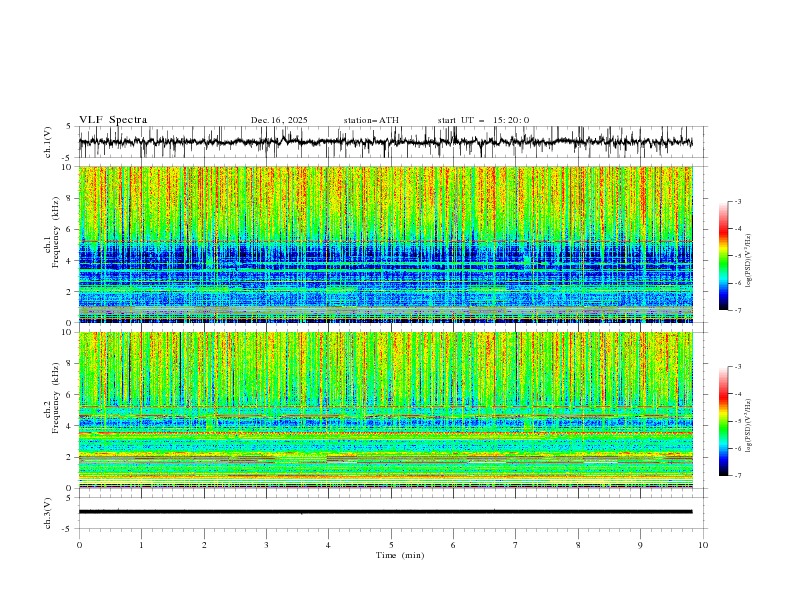792x612 pixels.
Task: Click the 'ch.3(V)' axis label
Action: [48, 513]
